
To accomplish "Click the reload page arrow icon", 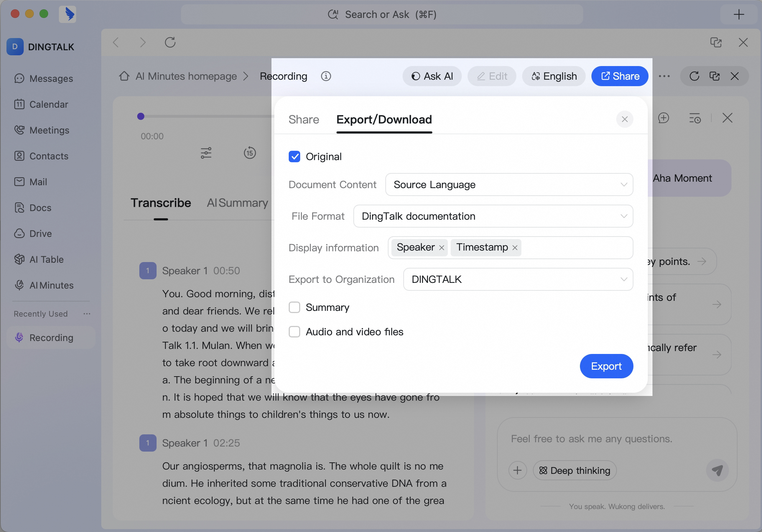I will point(170,42).
